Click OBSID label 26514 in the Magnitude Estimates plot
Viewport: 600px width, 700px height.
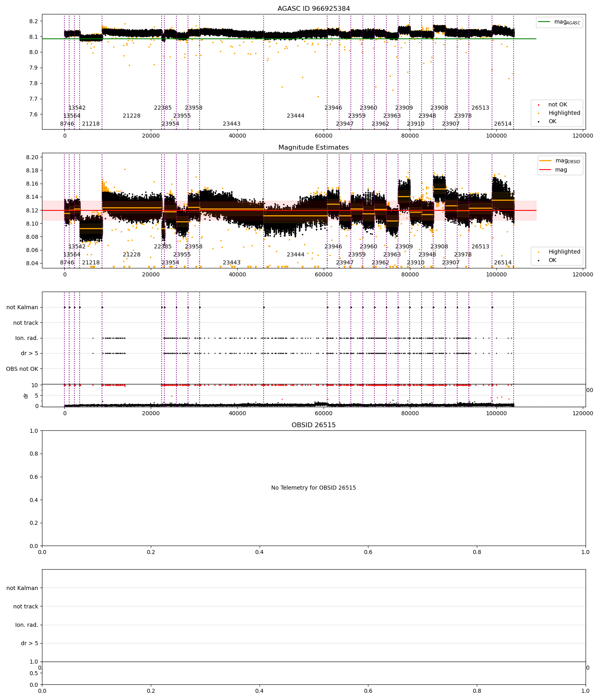pyautogui.click(x=503, y=263)
